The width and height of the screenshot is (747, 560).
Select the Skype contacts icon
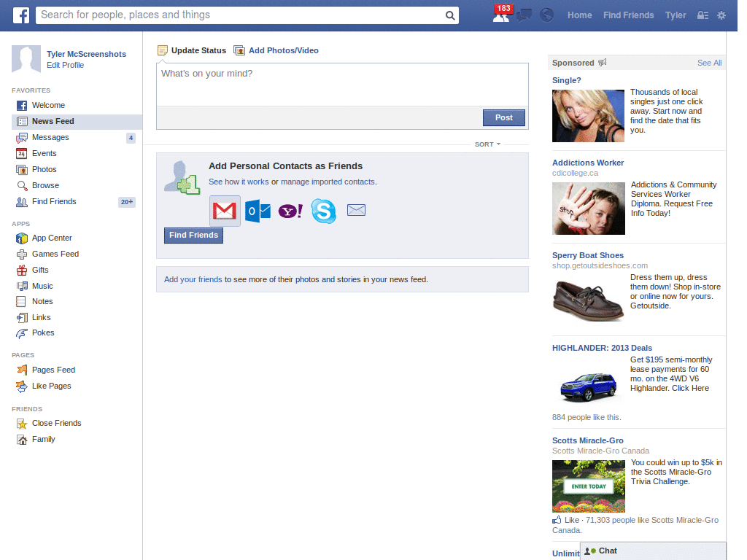323,211
